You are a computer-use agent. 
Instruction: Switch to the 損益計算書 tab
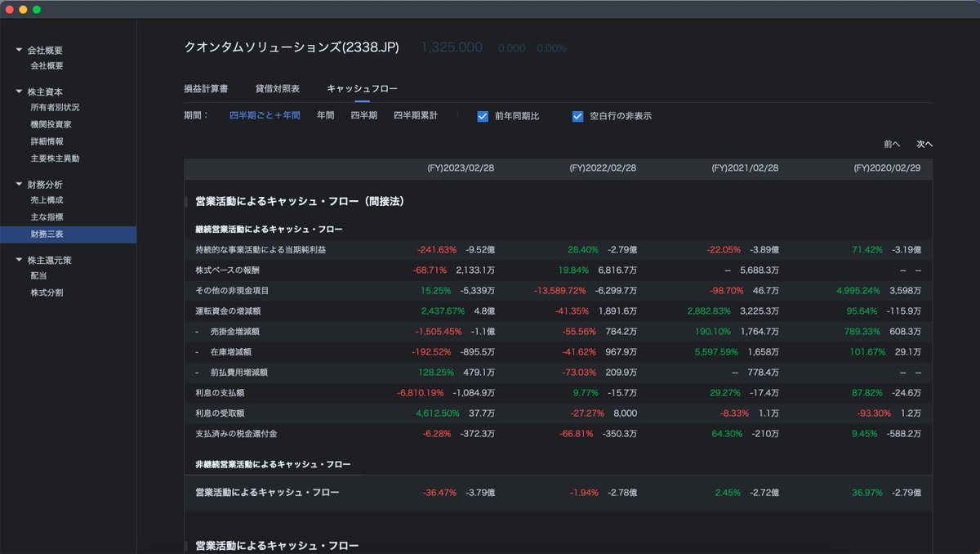tap(204, 89)
